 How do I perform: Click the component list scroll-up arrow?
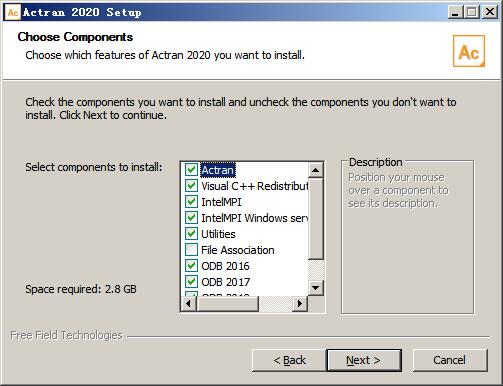315,170
